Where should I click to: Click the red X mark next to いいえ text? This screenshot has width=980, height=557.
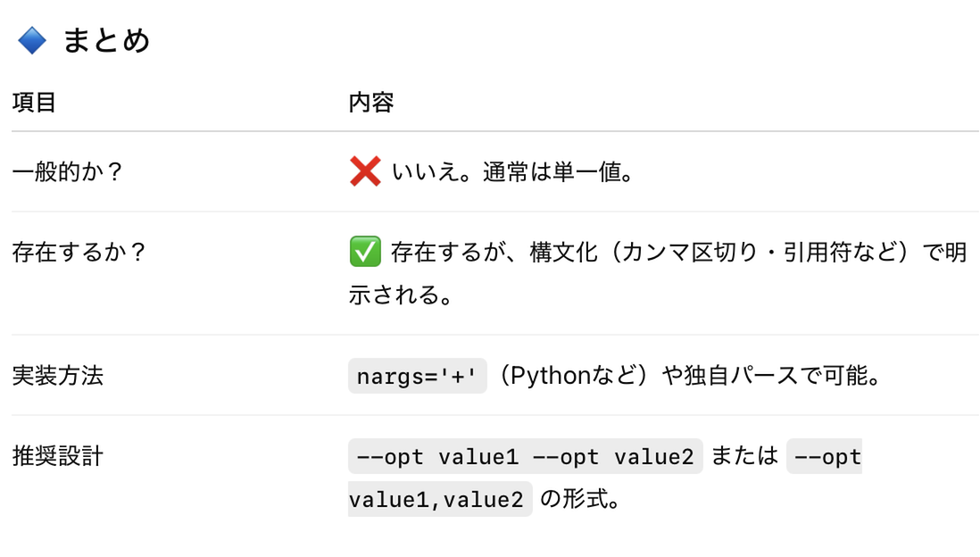click(368, 171)
